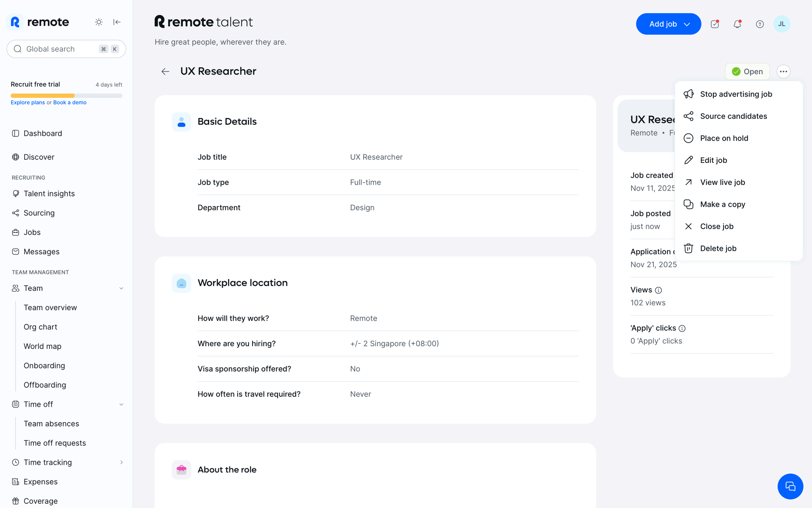Close the three-dots more actions menu
This screenshot has height=508, width=812.
click(x=784, y=72)
